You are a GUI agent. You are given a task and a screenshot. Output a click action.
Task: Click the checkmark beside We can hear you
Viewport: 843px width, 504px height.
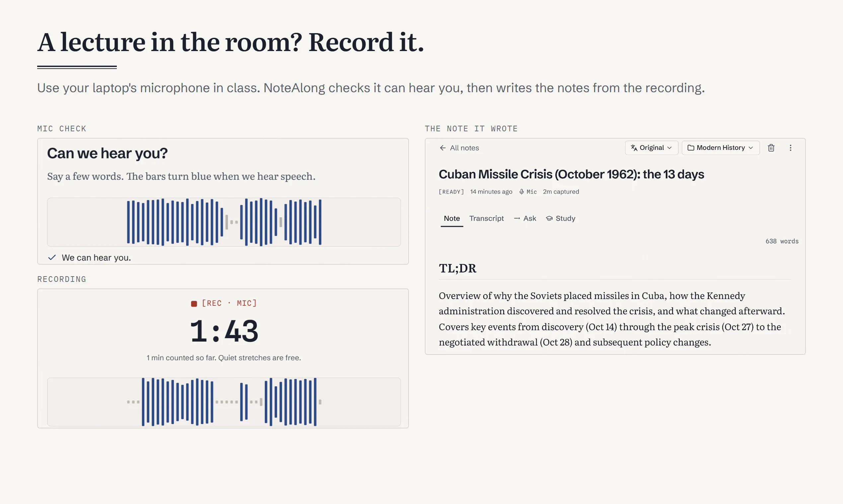point(52,257)
